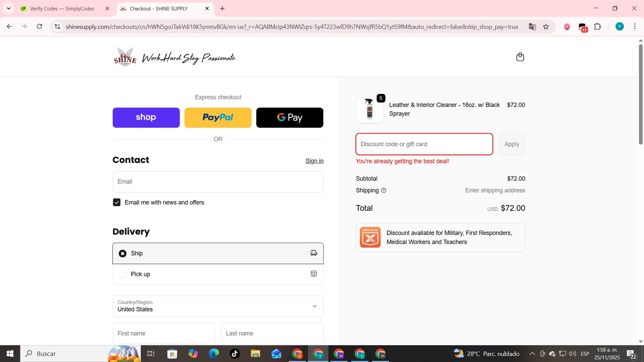Screen dimensions: 644x362
Task: Expand the Country/Region dropdown
Action: (x=218, y=306)
